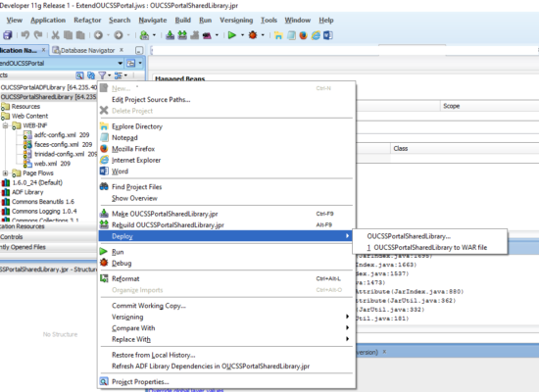539x392 pixels.
Task: Click the Forward navigation arrow icon
Action: point(119,35)
